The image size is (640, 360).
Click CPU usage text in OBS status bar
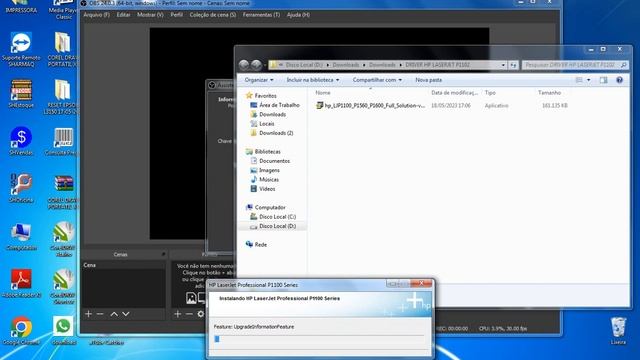point(503,328)
